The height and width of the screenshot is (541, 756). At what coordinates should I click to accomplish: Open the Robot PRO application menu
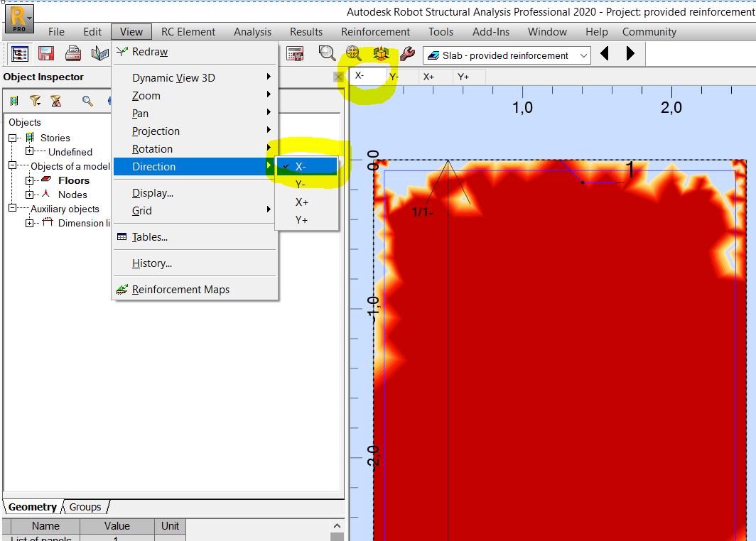tap(19, 19)
